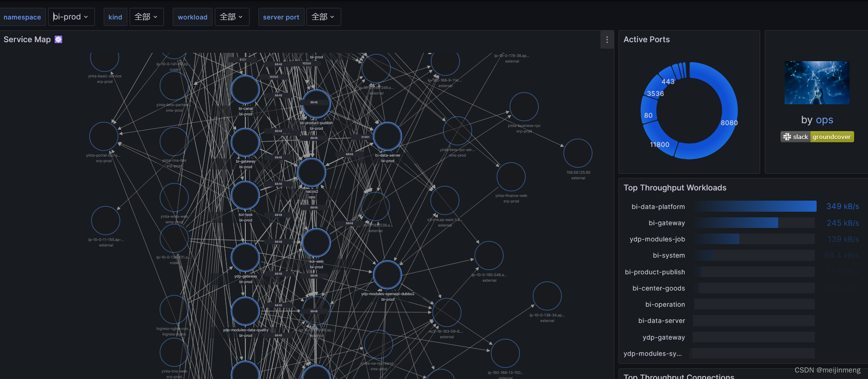Select the ydp-modules-openapi-dubbo2 node
Screen dimensions: 868x379
[x=387, y=275]
